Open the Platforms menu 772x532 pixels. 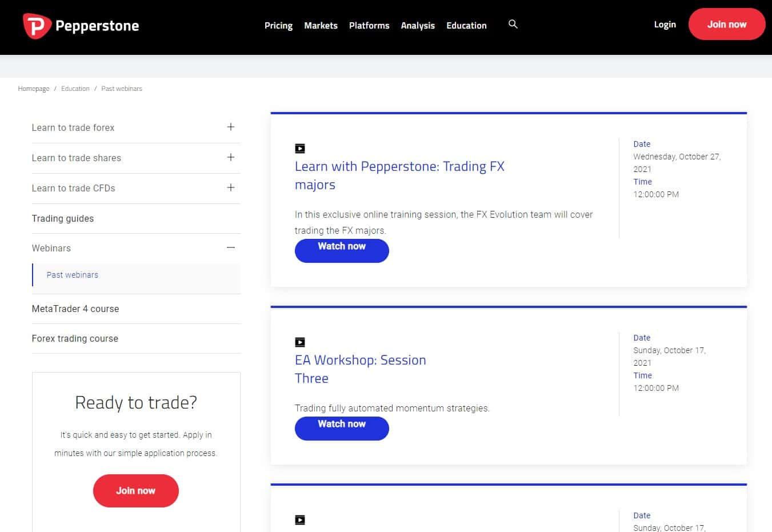(369, 26)
